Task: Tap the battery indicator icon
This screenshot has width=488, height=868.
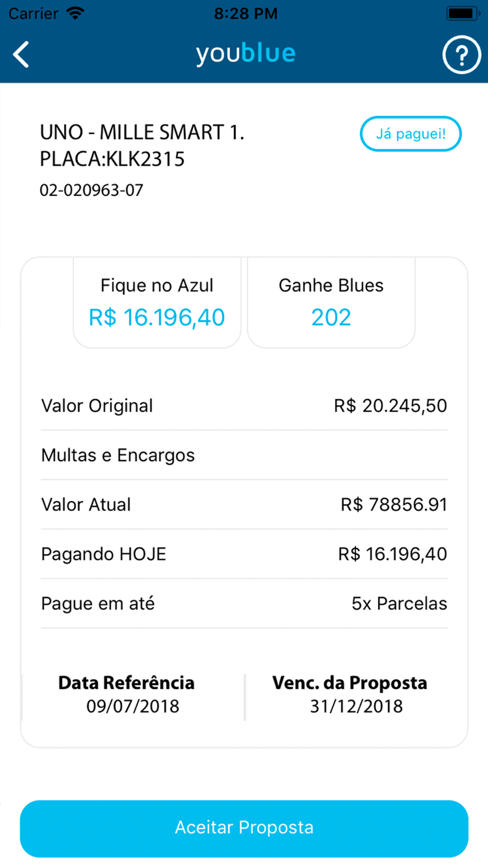Action: pyautogui.click(x=462, y=13)
